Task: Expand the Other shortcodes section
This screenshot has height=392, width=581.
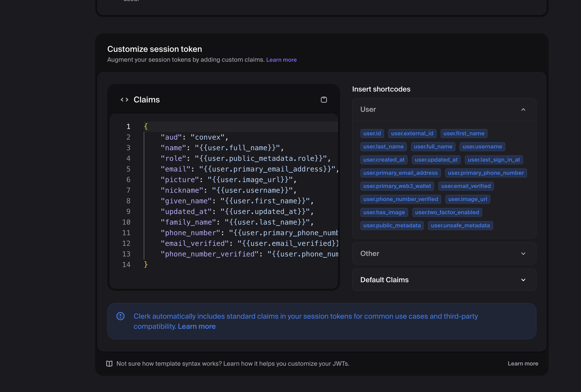Action: [x=523, y=254]
